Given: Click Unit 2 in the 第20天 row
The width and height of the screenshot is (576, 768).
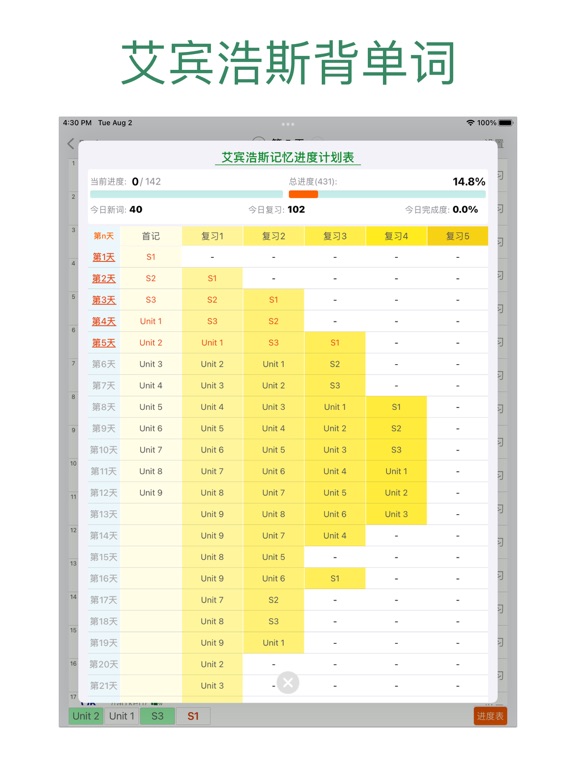Looking at the screenshot, I should point(212,664).
